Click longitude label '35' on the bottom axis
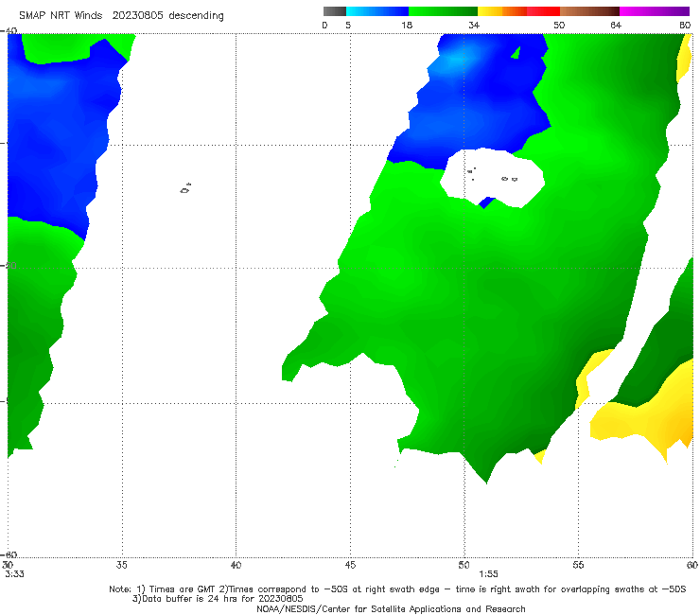 121,565
